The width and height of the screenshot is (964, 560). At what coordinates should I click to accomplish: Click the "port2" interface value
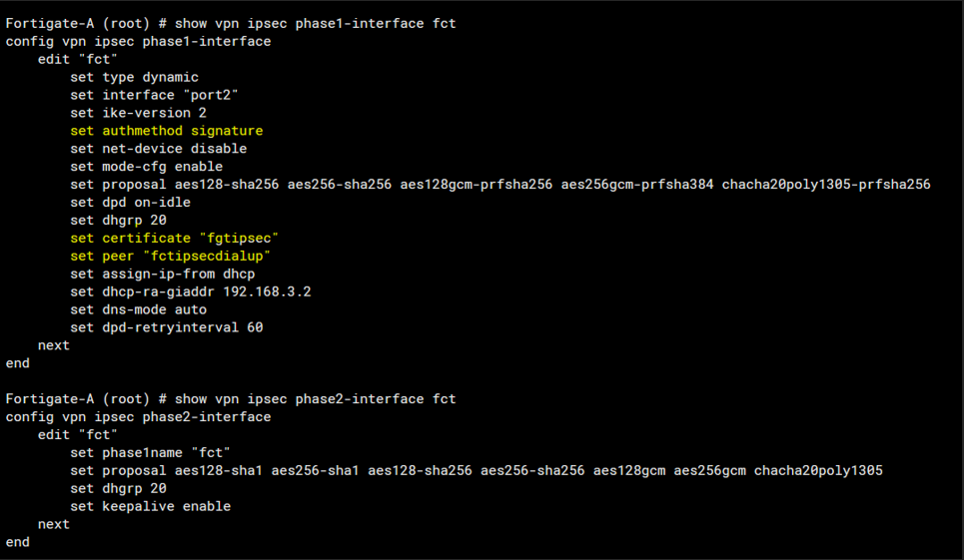pyautogui.click(x=207, y=95)
